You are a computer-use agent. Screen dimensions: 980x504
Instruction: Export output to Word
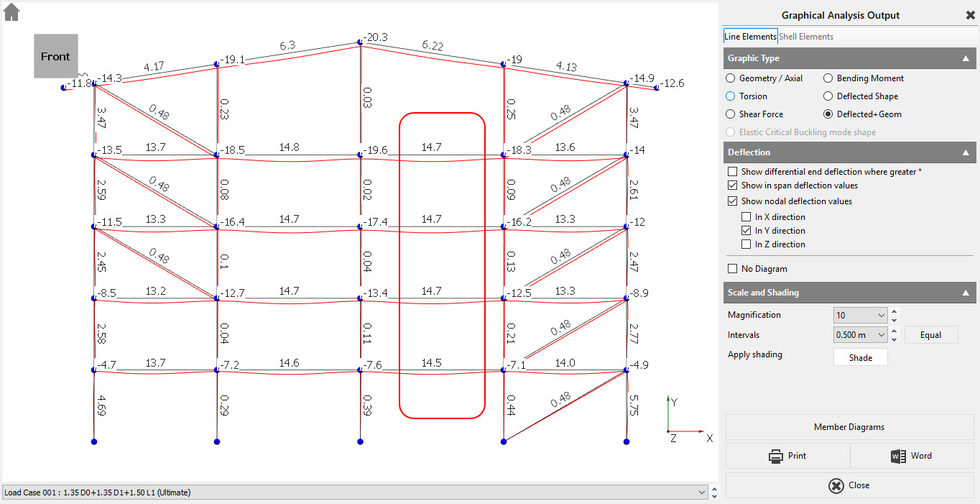[x=912, y=456]
